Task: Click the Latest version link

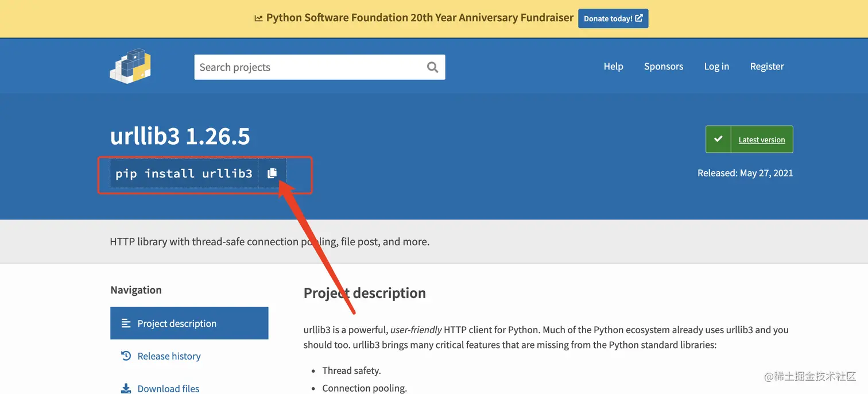Action: click(761, 140)
